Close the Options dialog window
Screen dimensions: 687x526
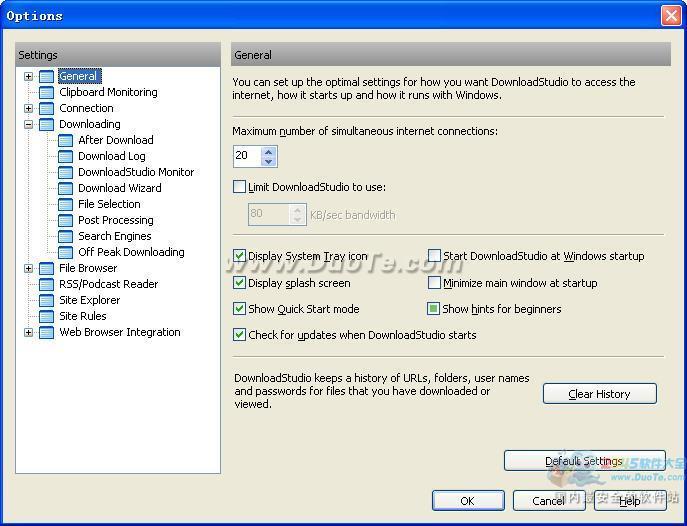tap(671, 15)
